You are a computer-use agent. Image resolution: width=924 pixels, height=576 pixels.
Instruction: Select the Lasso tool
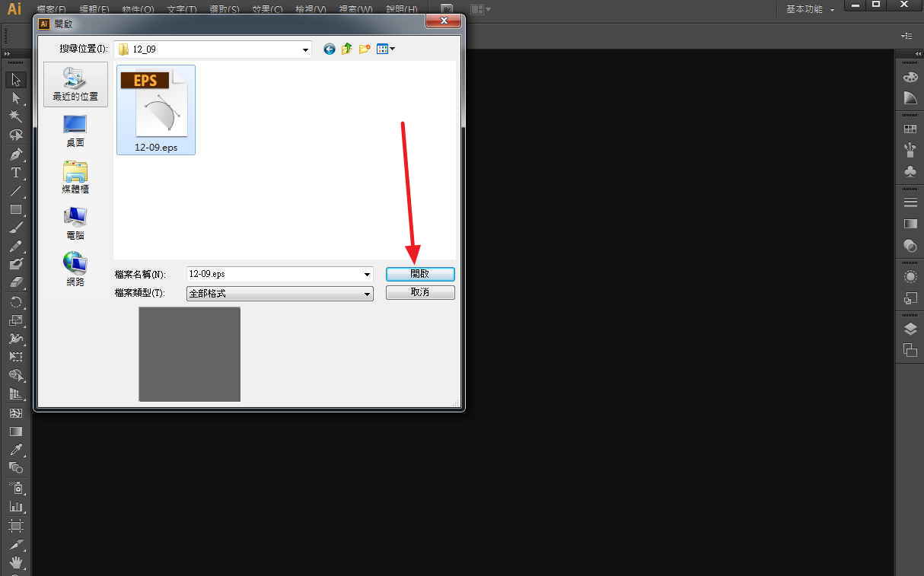(x=15, y=135)
